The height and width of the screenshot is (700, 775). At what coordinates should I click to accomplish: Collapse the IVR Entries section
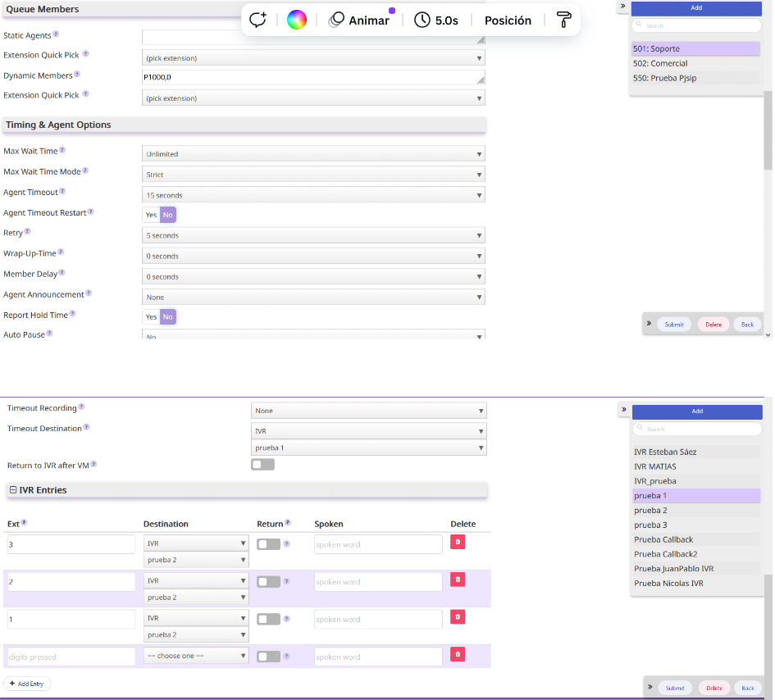(x=13, y=490)
